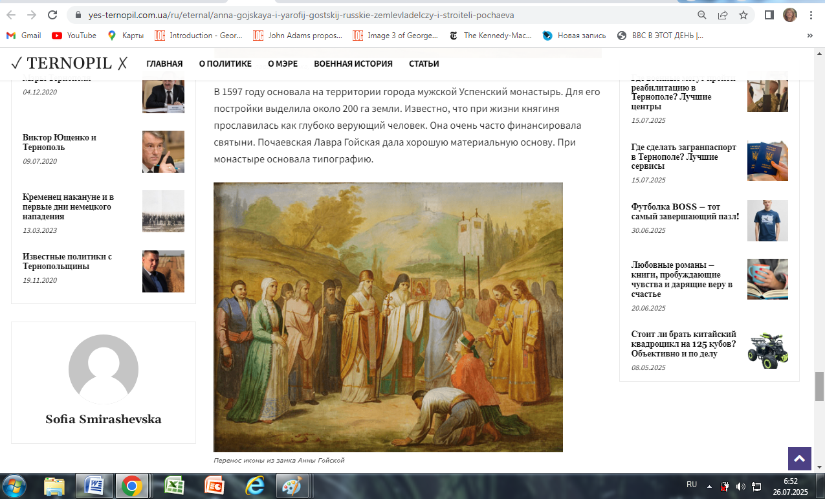Click the icon transfer painting image

point(388,317)
